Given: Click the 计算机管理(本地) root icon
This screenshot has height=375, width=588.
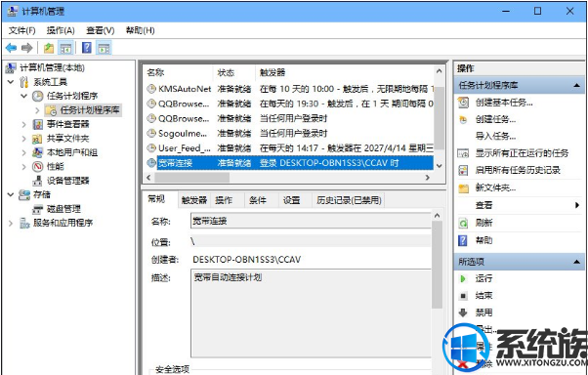Looking at the screenshot, I should (x=11, y=68).
